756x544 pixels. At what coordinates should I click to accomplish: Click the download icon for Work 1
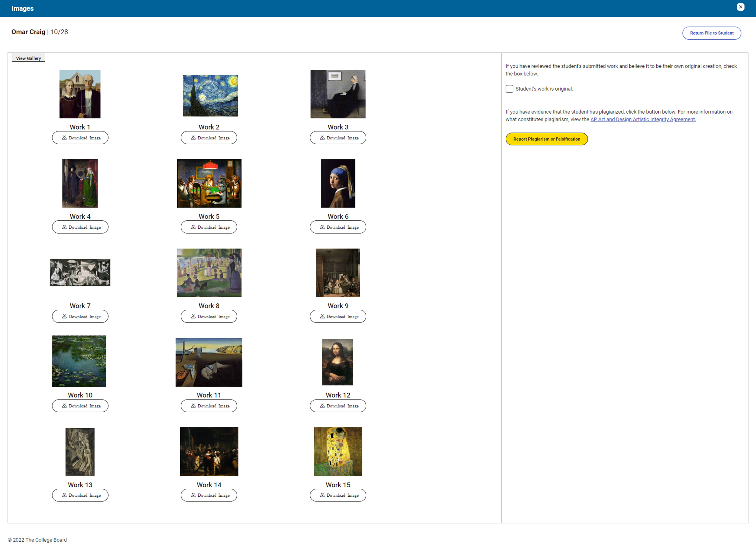[x=64, y=138]
